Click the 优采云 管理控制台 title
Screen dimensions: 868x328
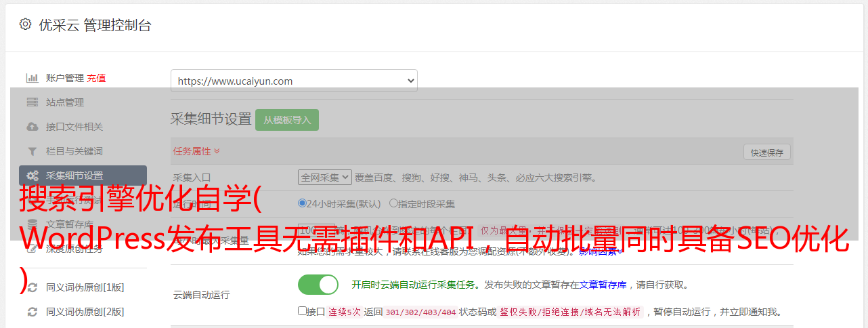[95, 25]
